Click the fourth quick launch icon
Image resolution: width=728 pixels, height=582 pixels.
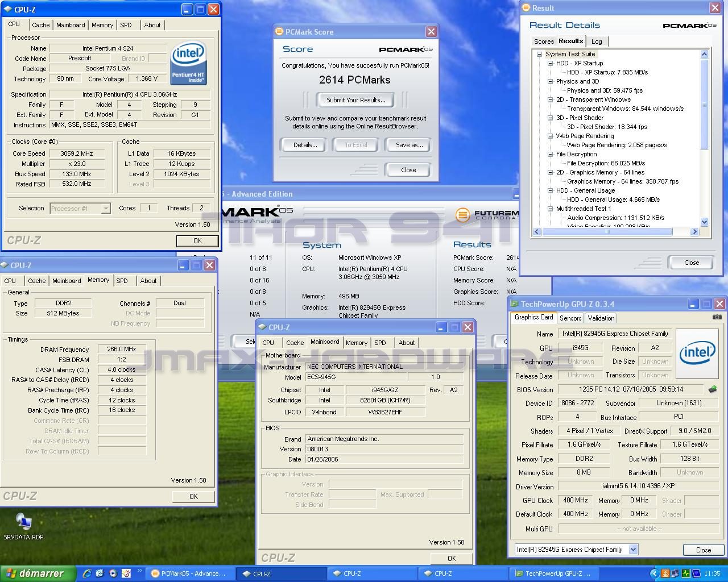[x=126, y=573]
